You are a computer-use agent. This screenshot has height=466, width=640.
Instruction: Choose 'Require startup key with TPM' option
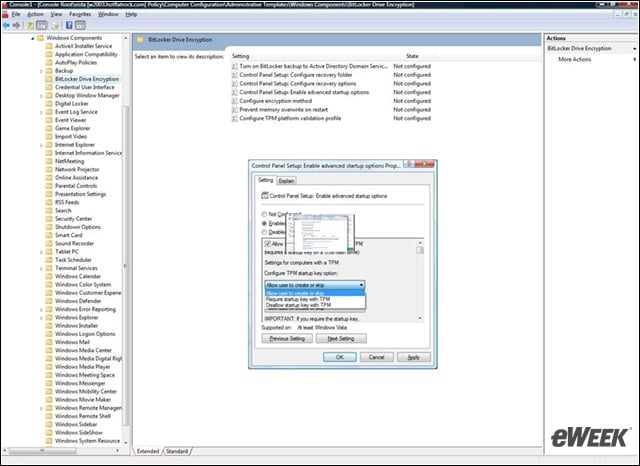pyautogui.click(x=315, y=299)
